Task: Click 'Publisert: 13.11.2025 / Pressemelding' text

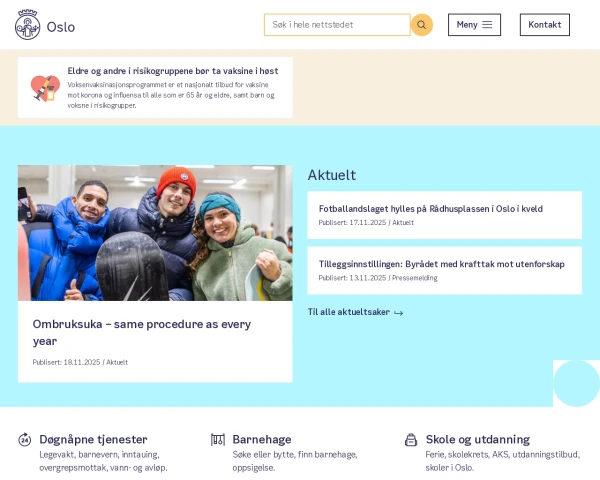Action: point(378,278)
